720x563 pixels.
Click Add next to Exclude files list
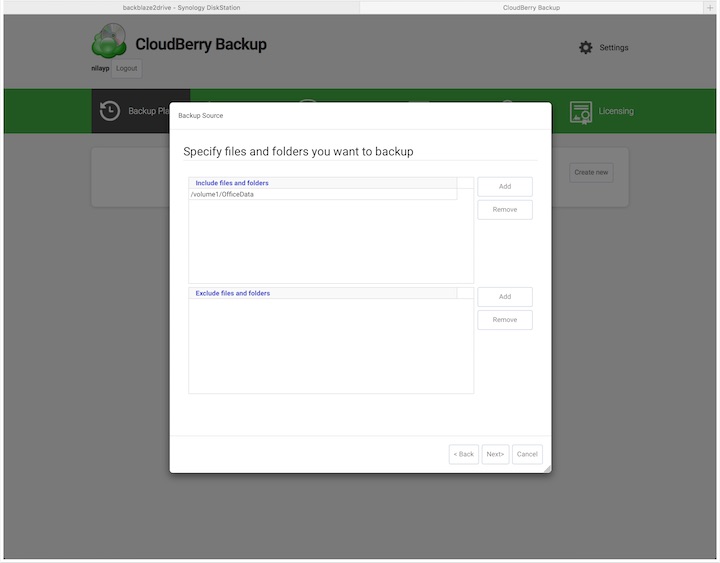click(505, 297)
